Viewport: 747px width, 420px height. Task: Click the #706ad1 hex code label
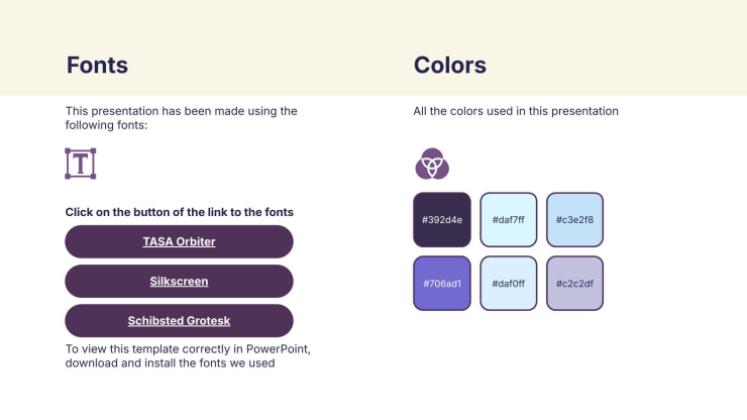coord(441,282)
